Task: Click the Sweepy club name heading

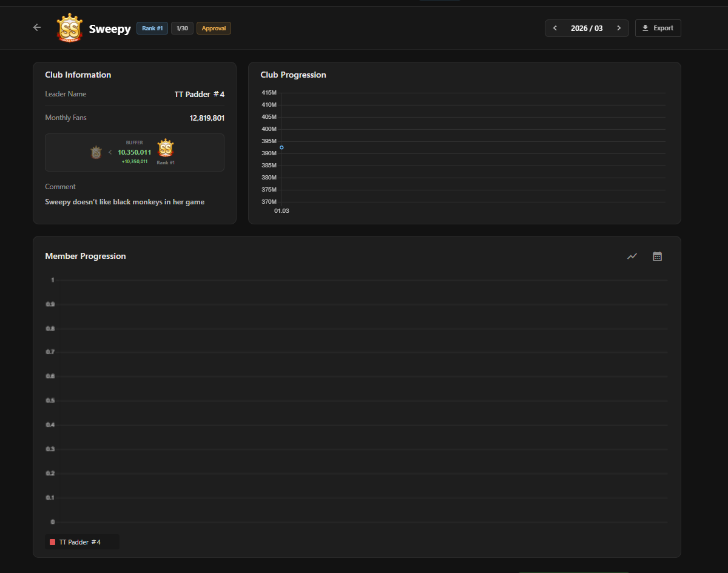Action: (x=110, y=28)
